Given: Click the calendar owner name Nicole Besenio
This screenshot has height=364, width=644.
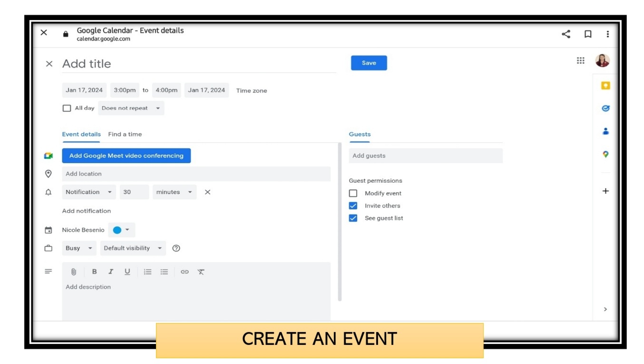Looking at the screenshot, I should (83, 230).
